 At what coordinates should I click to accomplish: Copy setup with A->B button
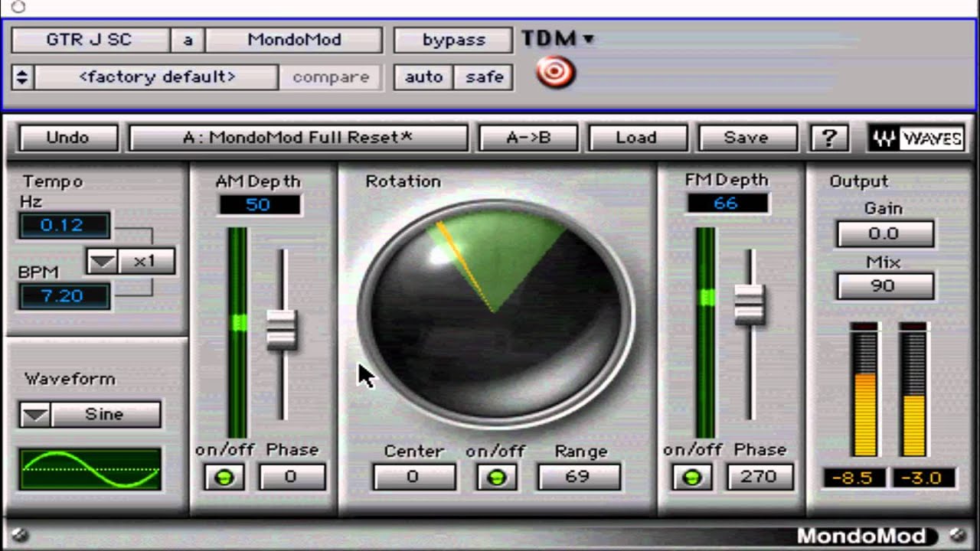coord(528,138)
